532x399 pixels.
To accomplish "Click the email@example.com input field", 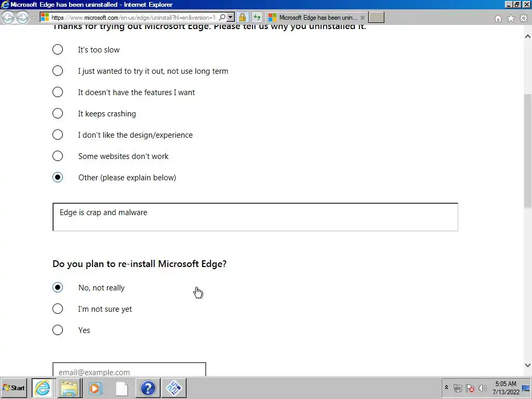I will point(129,370).
